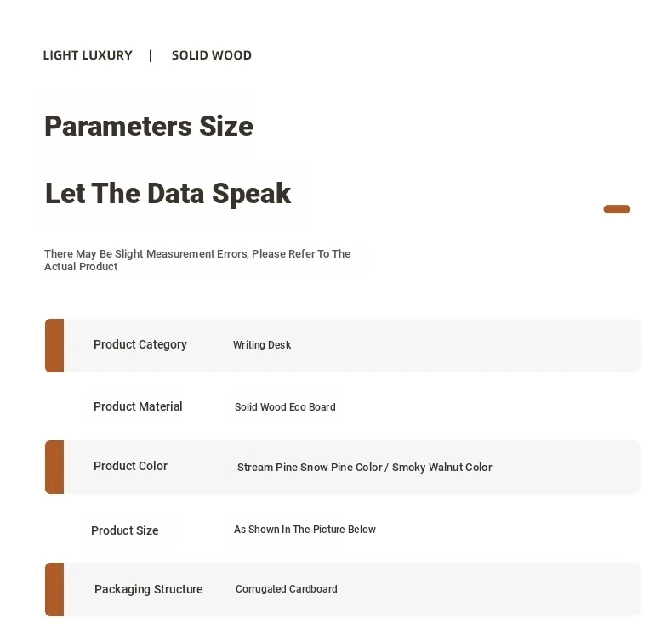Viewport: 672px width, 641px height.
Task: Select the LIGHT LUXURY label
Action: (x=88, y=55)
